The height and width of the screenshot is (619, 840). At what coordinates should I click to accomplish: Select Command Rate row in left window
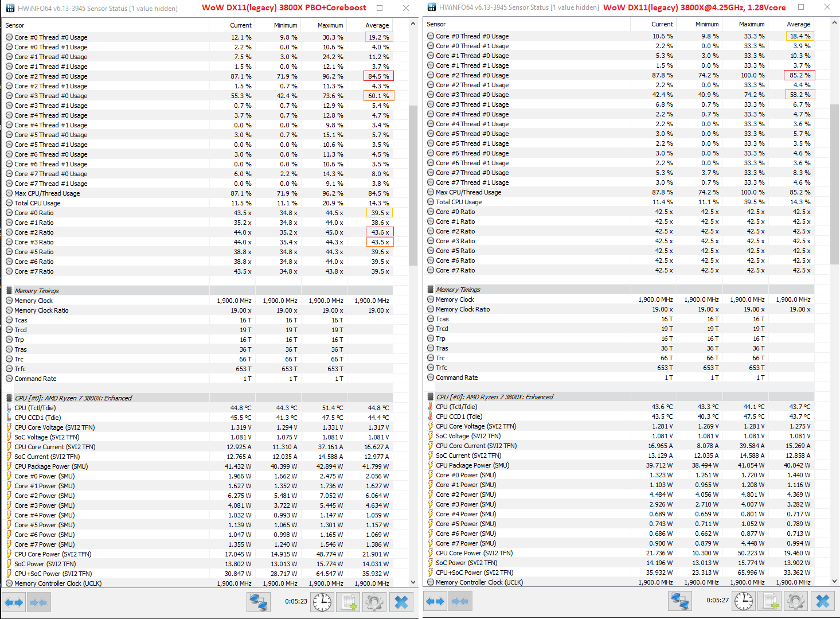[x=198, y=379]
